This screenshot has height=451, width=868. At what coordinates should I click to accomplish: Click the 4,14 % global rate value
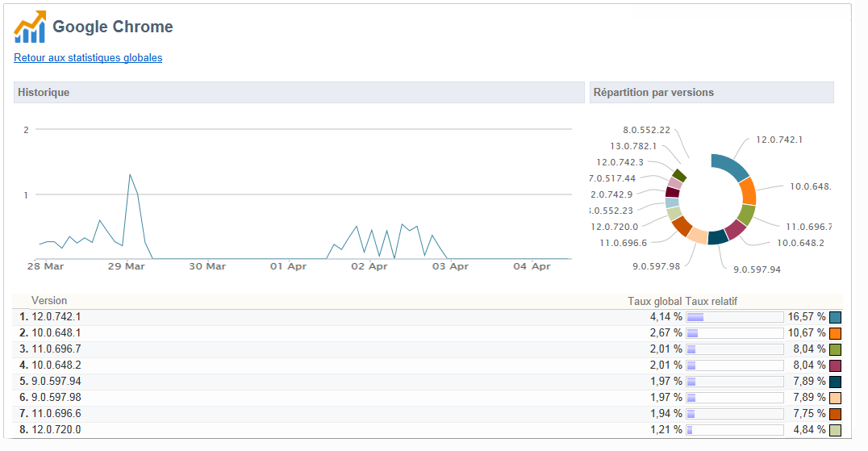click(666, 316)
